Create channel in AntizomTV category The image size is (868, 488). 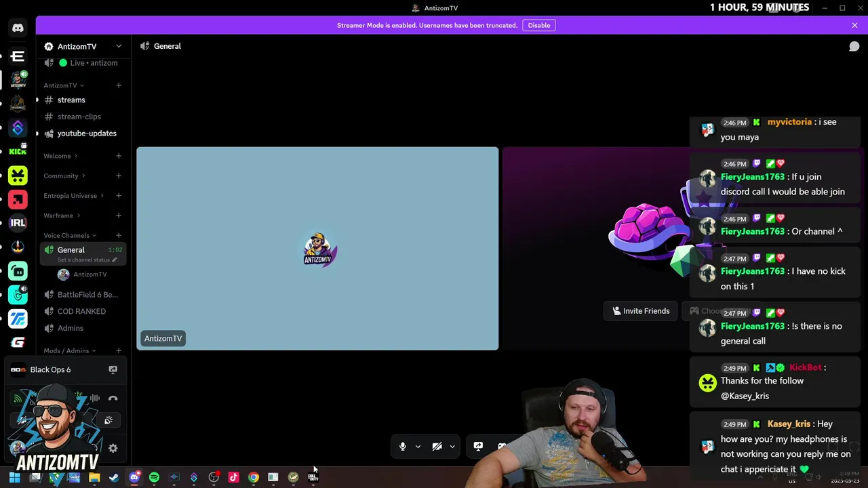pos(119,85)
